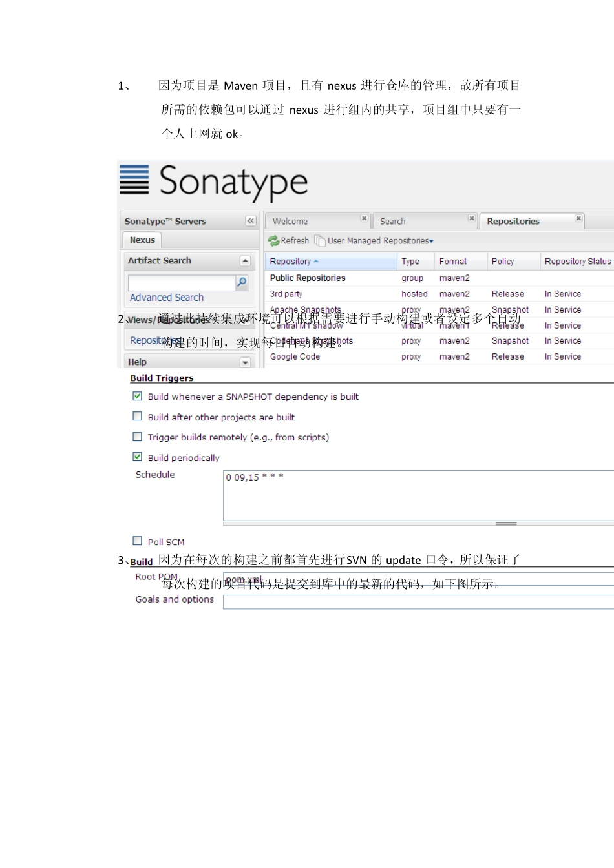Click the Schedule textarea resize handle

[506, 524]
